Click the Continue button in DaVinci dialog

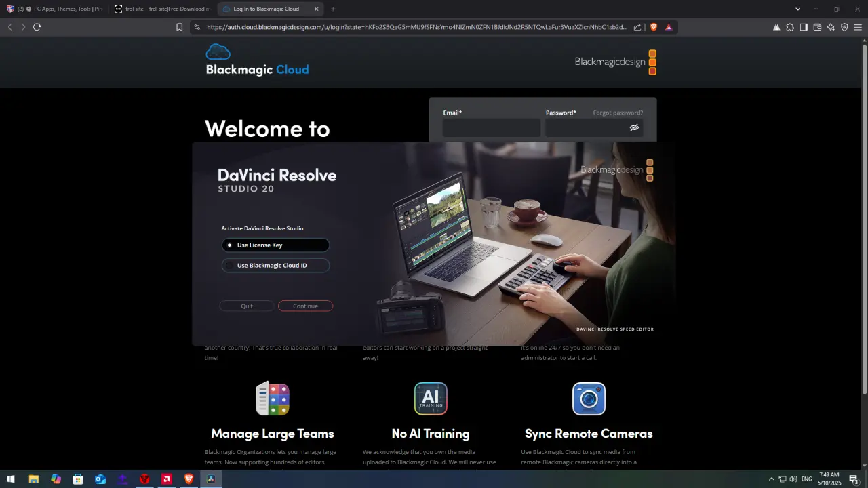click(x=305, y=306)
